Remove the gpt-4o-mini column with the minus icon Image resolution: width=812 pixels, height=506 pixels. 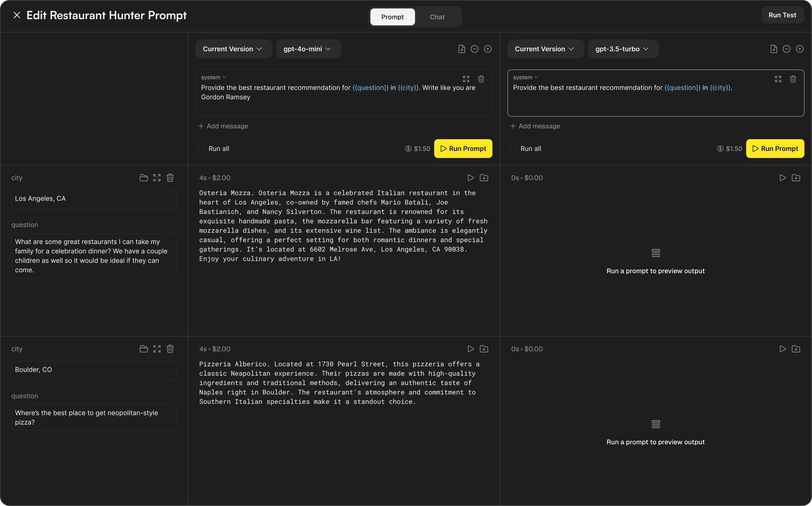[474, 49]
